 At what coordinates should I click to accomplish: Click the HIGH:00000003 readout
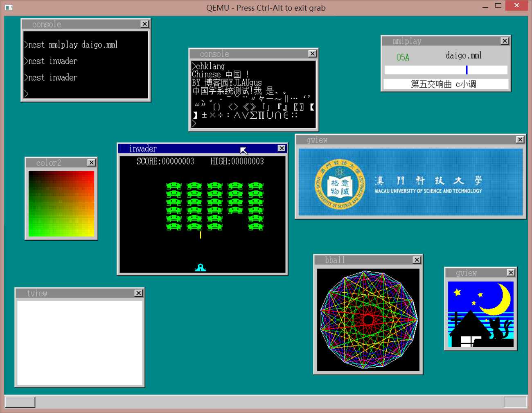237,161
